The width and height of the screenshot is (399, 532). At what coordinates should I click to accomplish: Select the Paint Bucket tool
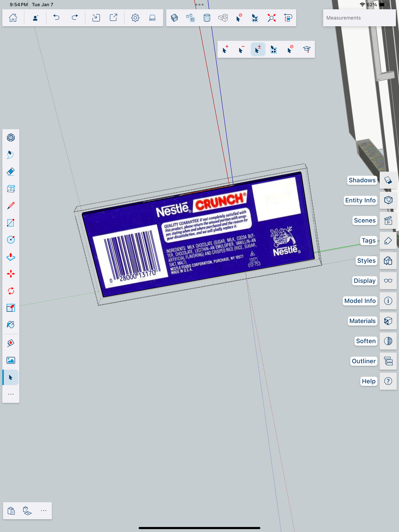click(11, 325)
